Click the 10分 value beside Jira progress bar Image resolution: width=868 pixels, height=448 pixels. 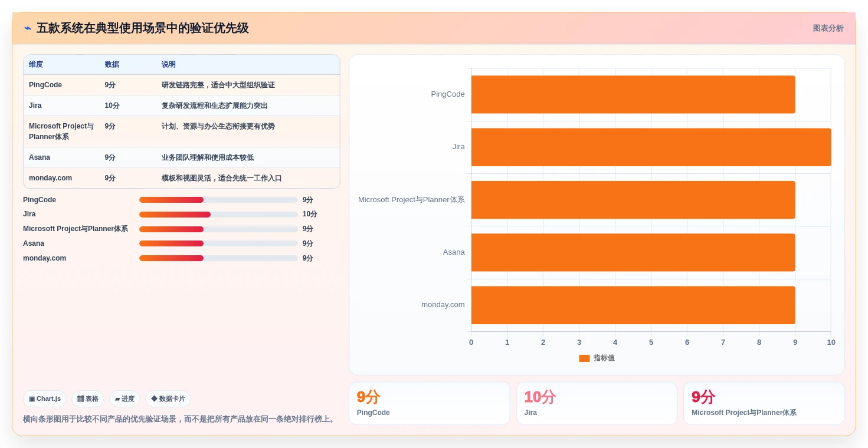point(310,215)
